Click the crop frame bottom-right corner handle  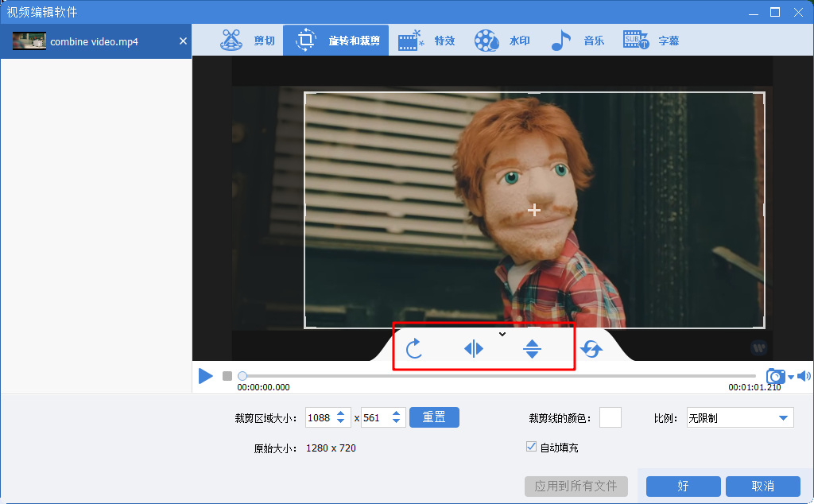pos(763,327)
